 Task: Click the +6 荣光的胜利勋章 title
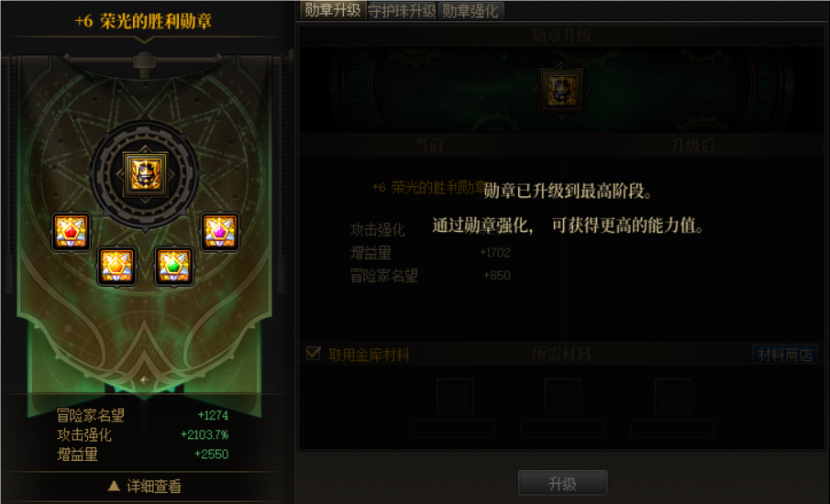tap(143, 21)
